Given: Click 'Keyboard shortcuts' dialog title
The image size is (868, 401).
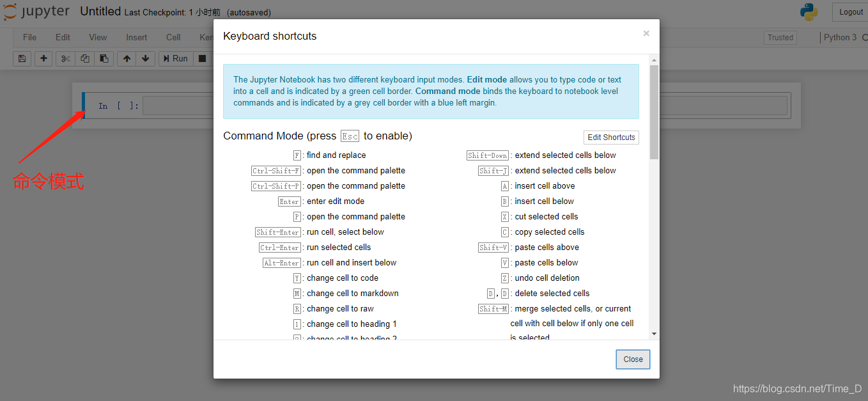Looking at the screenshot, I should (270, 36).
